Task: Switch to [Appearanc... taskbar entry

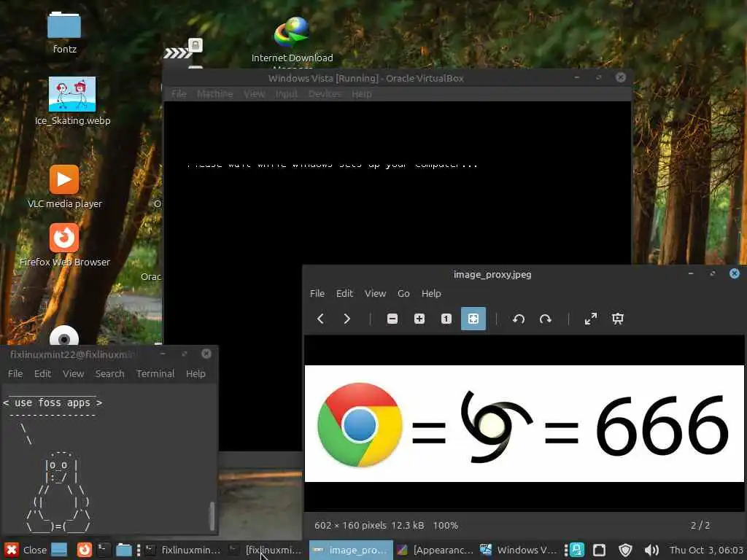Action: coord(435,550)
